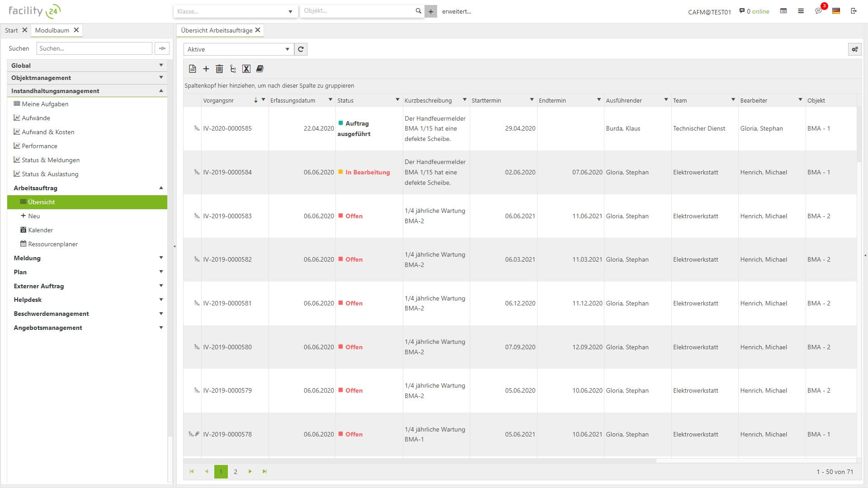Screen dimensions: 868x488
Task: Click the Excel export icon in toolbar
Action: click(246, 69)
